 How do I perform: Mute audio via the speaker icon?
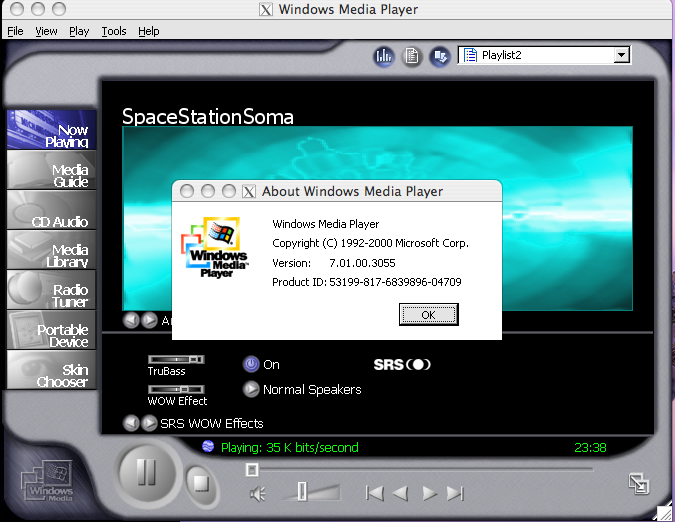[x=258, y=494]
